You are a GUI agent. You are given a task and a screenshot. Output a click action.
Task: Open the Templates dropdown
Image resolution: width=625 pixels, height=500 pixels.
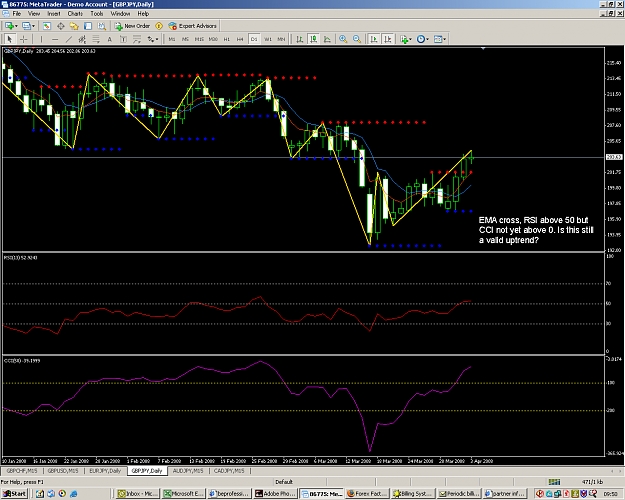440,39
